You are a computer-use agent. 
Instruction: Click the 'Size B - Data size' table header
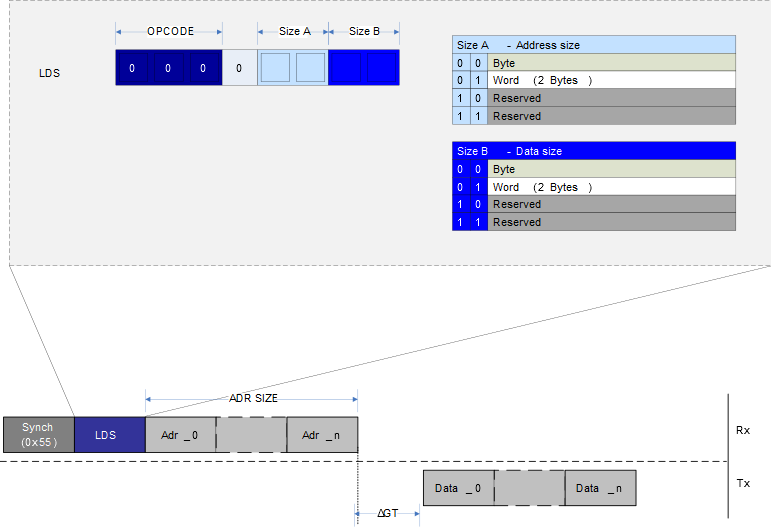click(x=593, y=151)
